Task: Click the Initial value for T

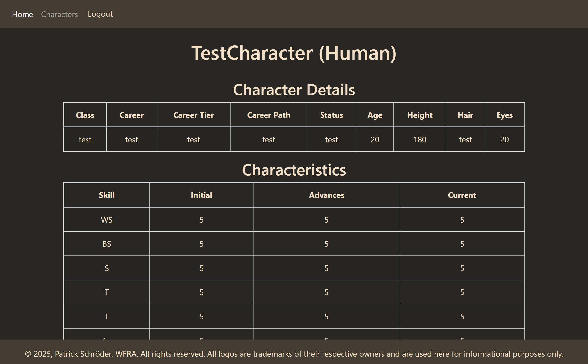Action: click(202, 292)
